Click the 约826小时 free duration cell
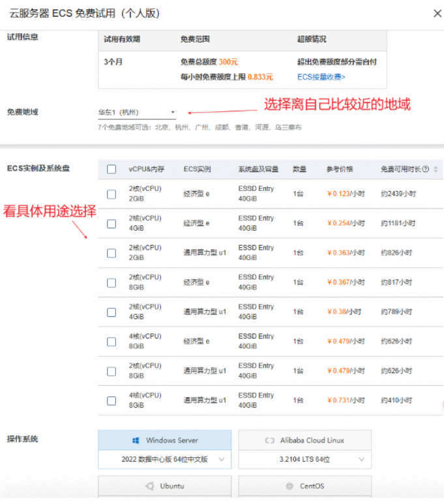This screenshot has height=504, width=444. coord(396,253)
